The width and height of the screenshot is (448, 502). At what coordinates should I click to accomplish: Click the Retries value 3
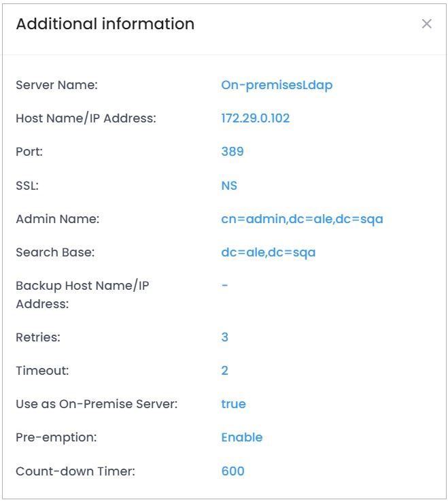coord(225,337)
